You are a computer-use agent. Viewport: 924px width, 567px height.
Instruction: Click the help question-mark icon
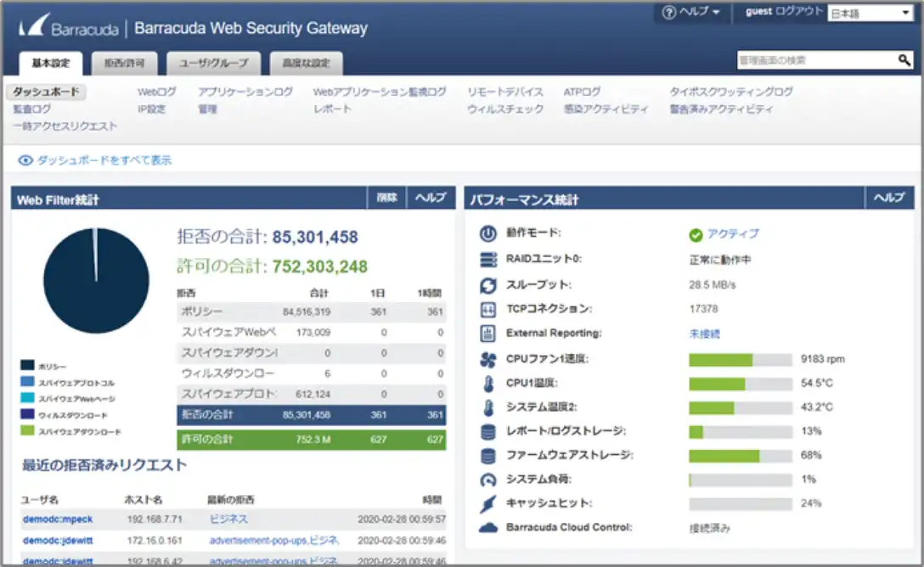[x=669, y=13]
